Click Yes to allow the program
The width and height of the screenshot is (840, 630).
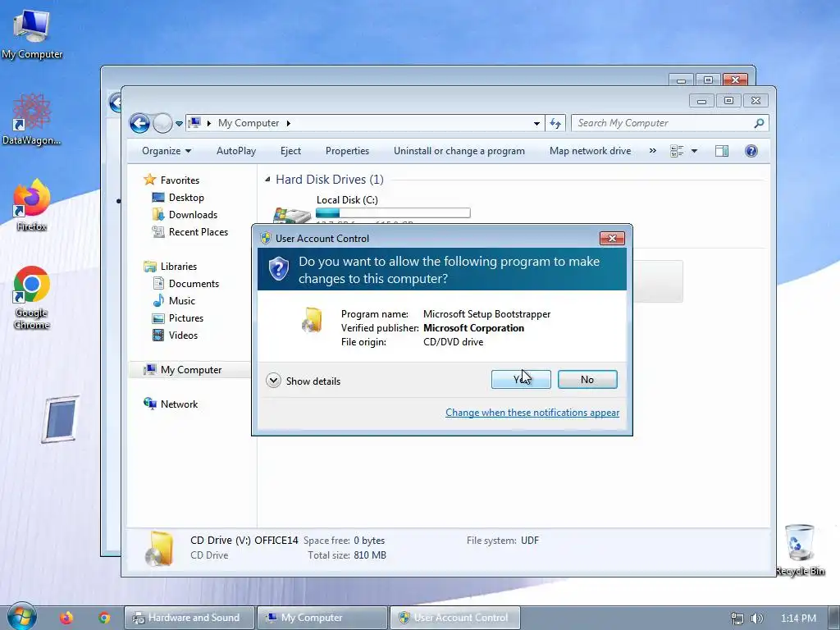tap(521, 379)
